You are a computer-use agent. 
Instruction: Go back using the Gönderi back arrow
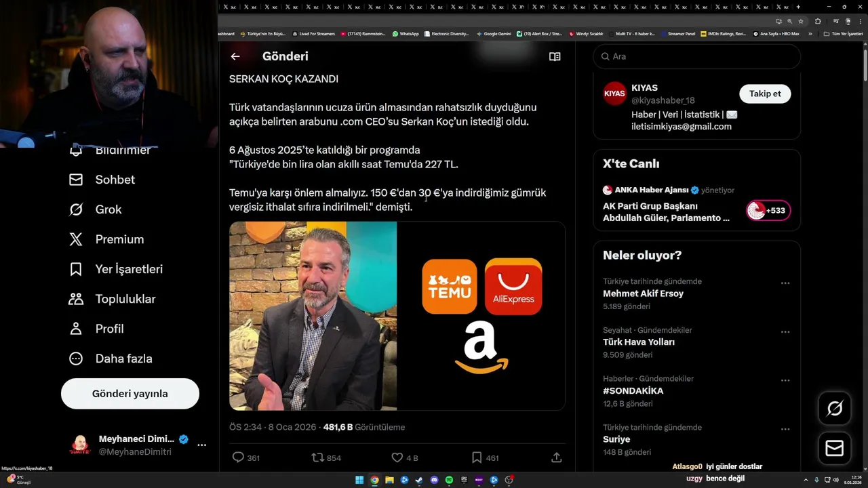[x=235, y=56]
